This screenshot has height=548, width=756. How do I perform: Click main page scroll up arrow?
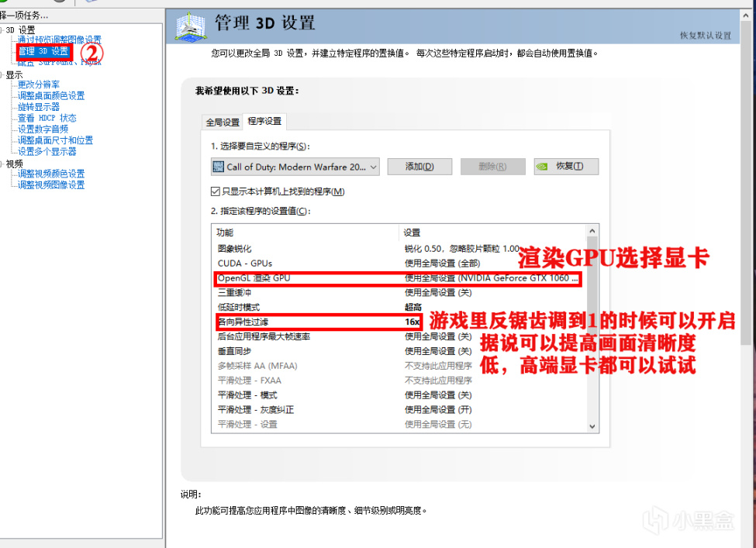(746, 15)
